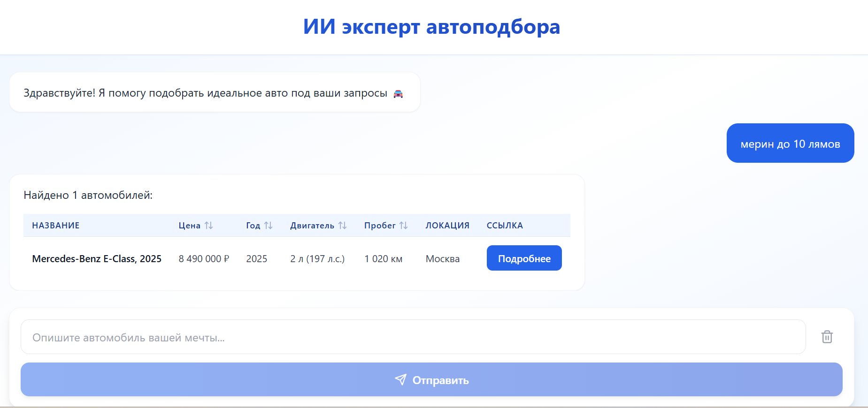Viewport: 868px width, 408px height.
Task: Click the car emoji in greeting message
Action: [398, 93]
